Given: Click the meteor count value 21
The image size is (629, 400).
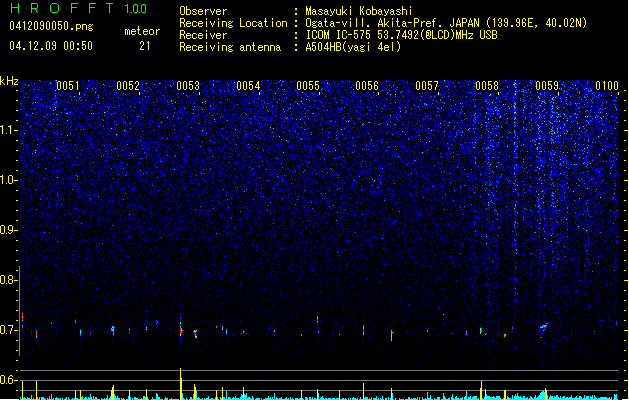Looking at the screenshot, I should coord(145,46).
